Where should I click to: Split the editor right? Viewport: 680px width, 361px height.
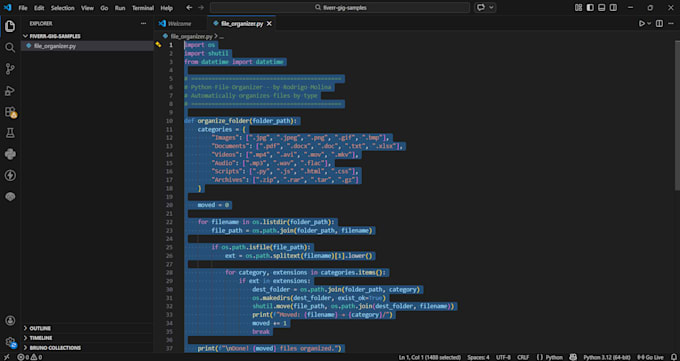pyautogui.click(x=659, y=23)
